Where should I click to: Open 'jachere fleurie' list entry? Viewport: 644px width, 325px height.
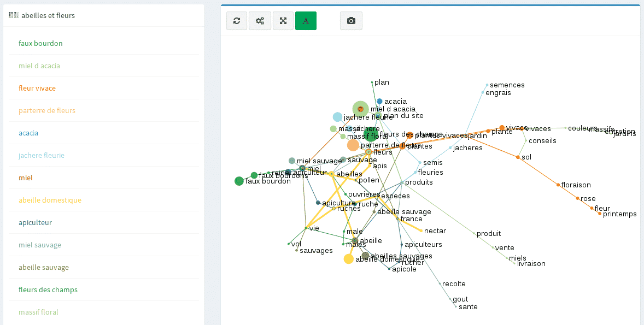coord(42,155)
